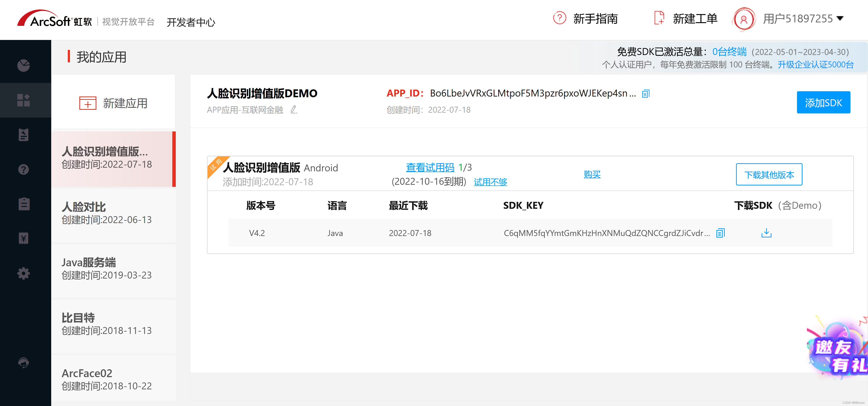The image size is (868, 406).
Task: Click the 最近下载 column header
Action: pos(408,206)
